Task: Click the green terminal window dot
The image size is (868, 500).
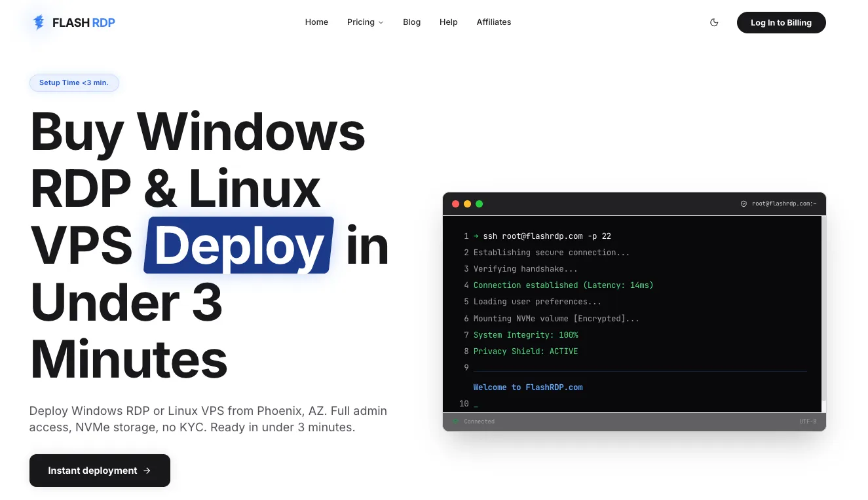Action: point(479,204)
